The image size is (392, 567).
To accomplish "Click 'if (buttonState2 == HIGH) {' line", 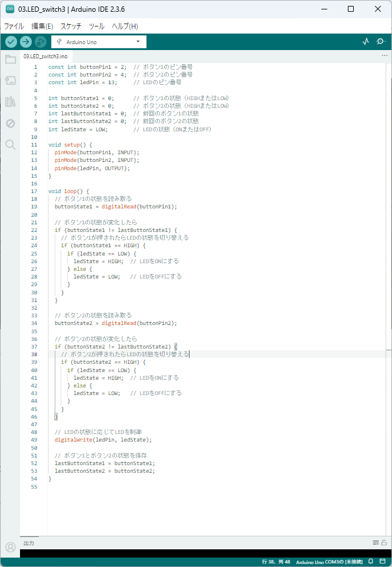I will 104,362.
